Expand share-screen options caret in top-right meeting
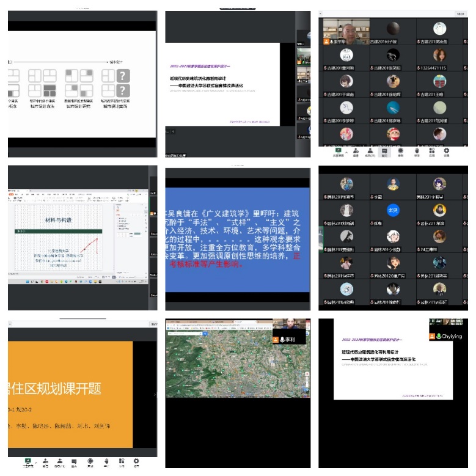 coord(346,150)
